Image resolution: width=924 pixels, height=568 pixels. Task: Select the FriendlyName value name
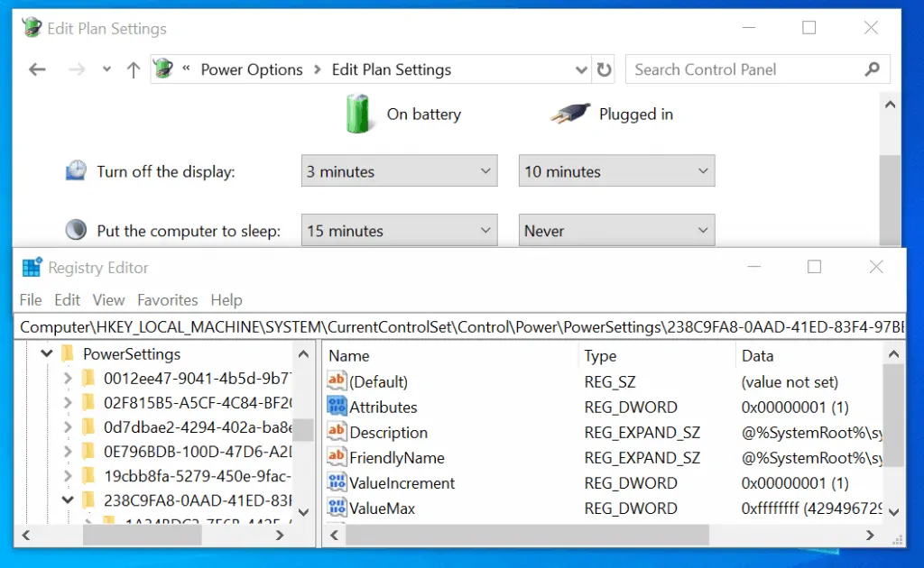(397, 457)
